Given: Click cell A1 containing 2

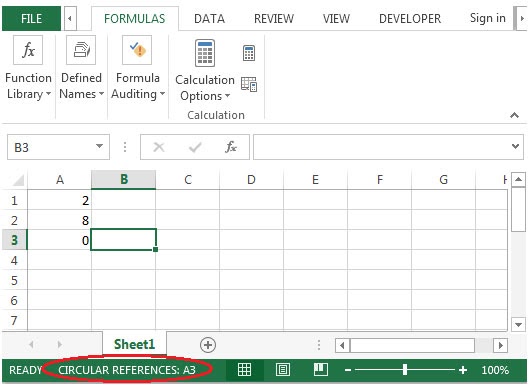Looking at the screenshot, I should pyautogui.click(x=59, y=200).
